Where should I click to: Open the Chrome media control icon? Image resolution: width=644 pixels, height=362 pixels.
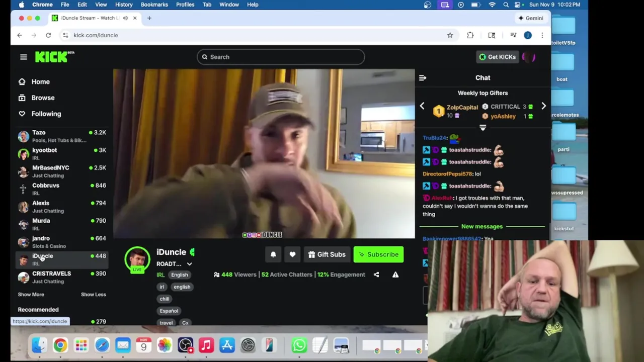(513, 35)
